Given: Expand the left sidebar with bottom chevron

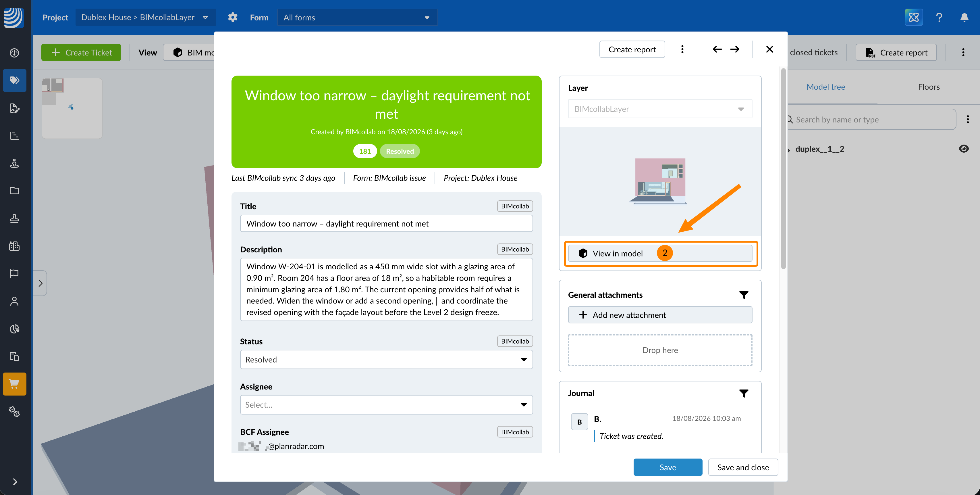Looking at the screenshot, I should 14,482.
